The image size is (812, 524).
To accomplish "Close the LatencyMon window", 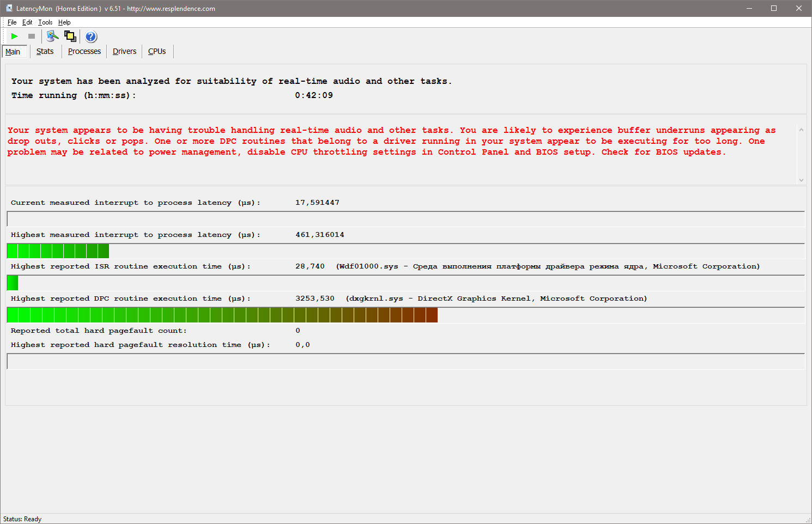I will [799, 8].
